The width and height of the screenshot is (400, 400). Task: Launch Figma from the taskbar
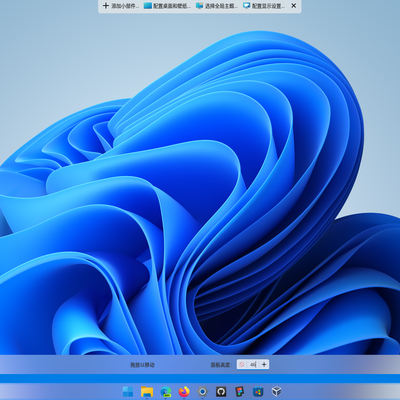pyautogui.click(x=239, y=392)
